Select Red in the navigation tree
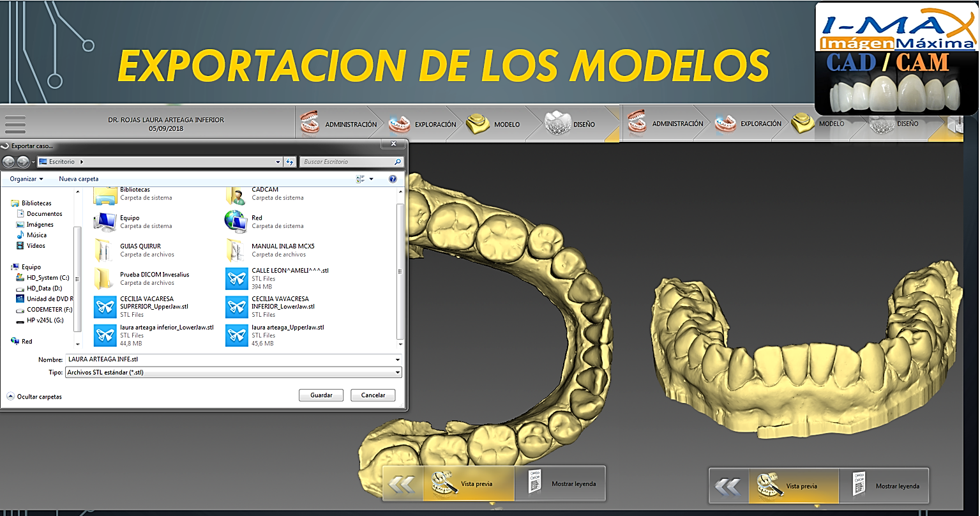Screen dimensions: 980x516 [x=22, y=342]
